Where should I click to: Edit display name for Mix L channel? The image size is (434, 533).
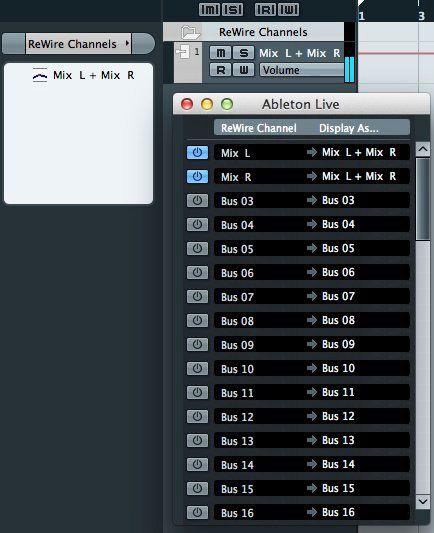click(x=359, y=152)
